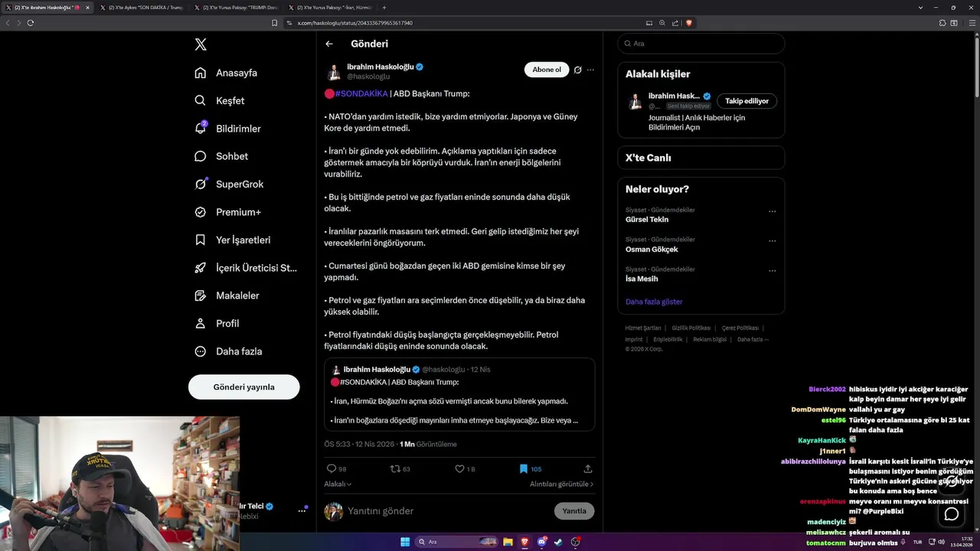980x551 pixels.
Task: Expand footer Daha fazla options
Action: [x=753, y=339]
